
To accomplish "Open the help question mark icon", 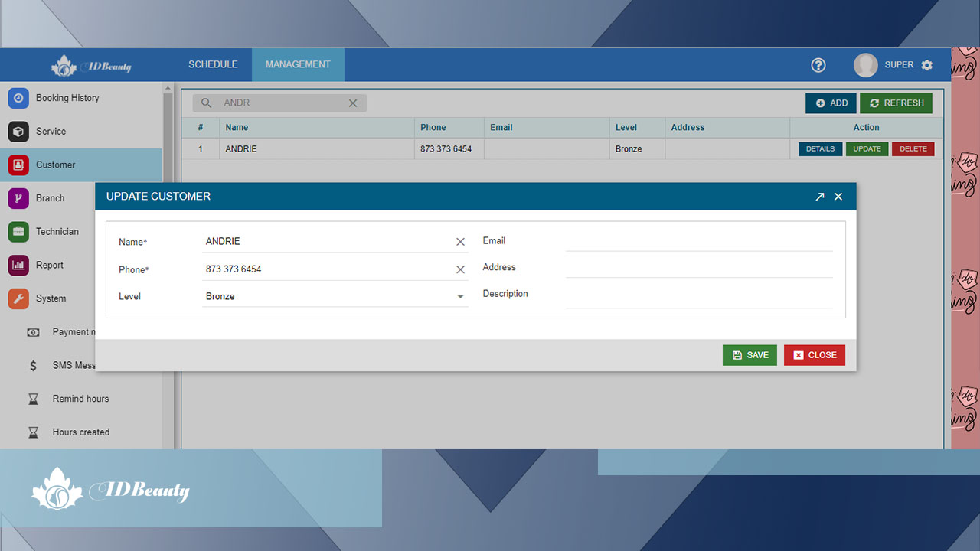I will point(818,65).
